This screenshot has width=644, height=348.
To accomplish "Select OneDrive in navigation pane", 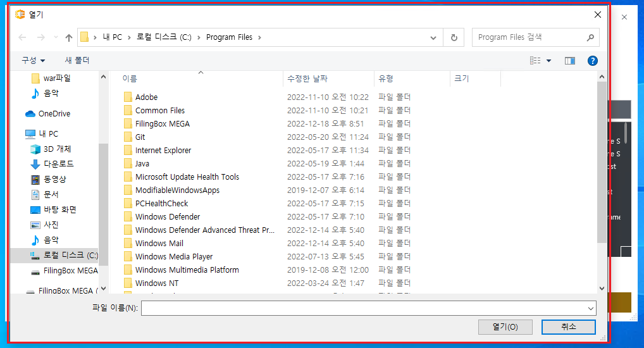I will (x=47, y=114).
